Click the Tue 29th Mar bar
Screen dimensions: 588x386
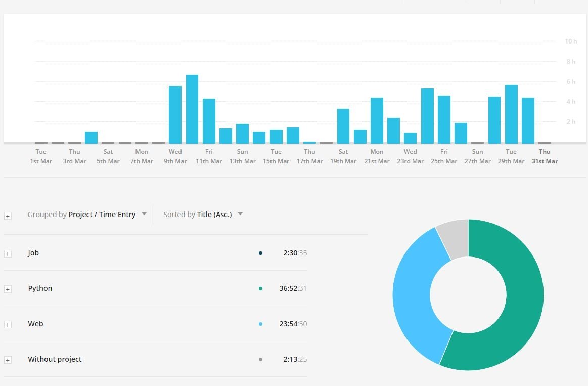point(511,114)
